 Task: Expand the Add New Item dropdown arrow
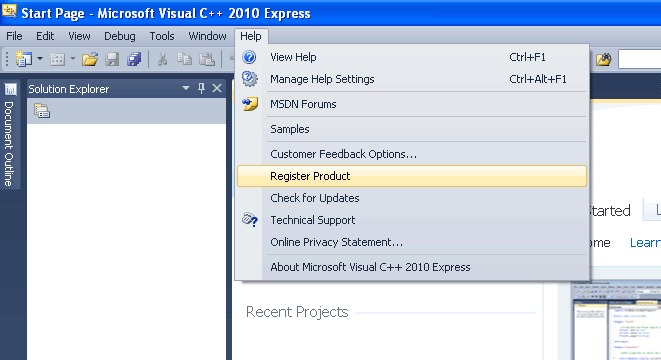point(73,59)
